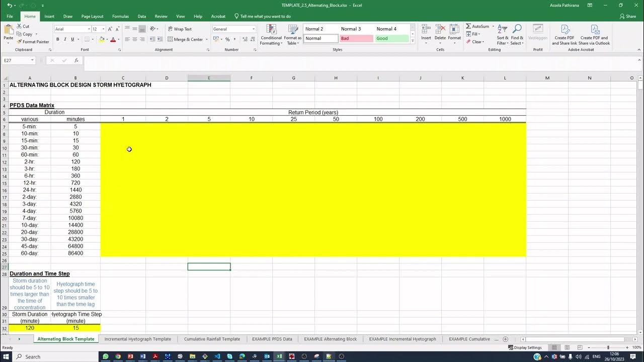Apply the Bad cell style
This screenshot has height=362, width=644.
tap(356, 38)
